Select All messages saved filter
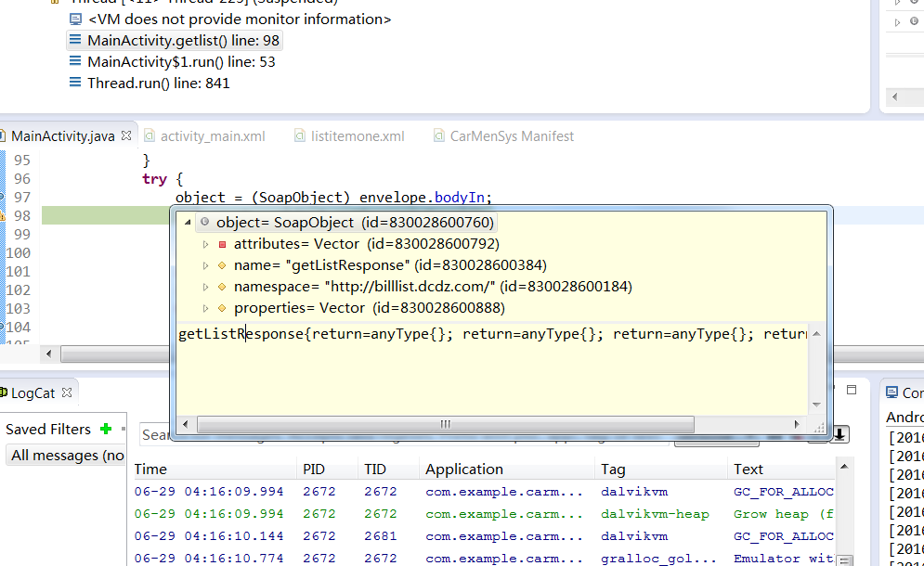 (67, 456)
